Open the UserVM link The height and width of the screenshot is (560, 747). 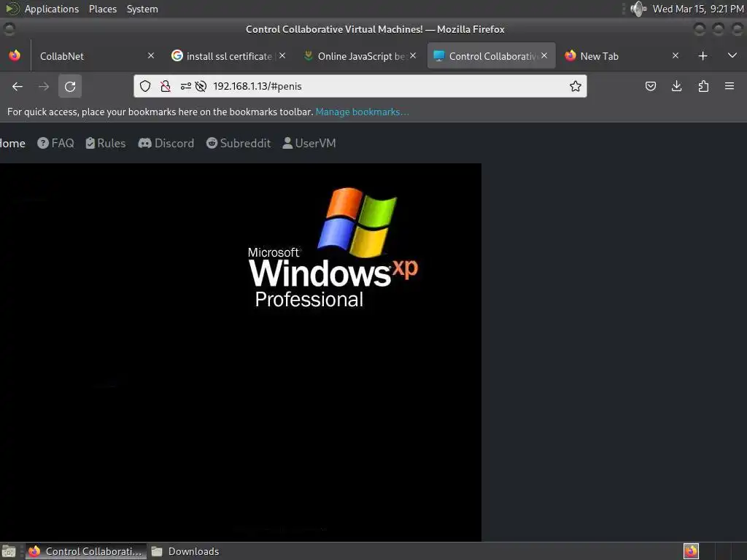(309, 144)
